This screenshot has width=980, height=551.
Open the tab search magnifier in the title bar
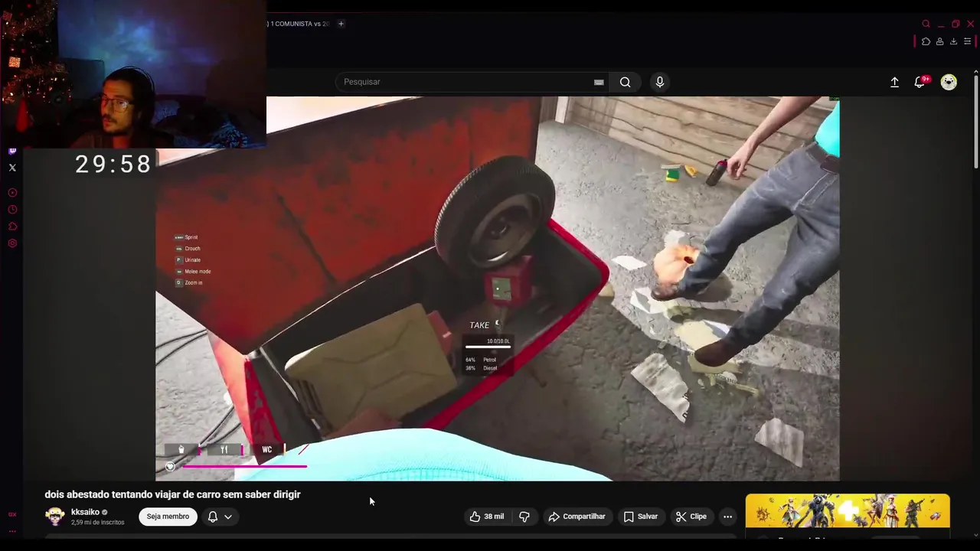[926, 24]
